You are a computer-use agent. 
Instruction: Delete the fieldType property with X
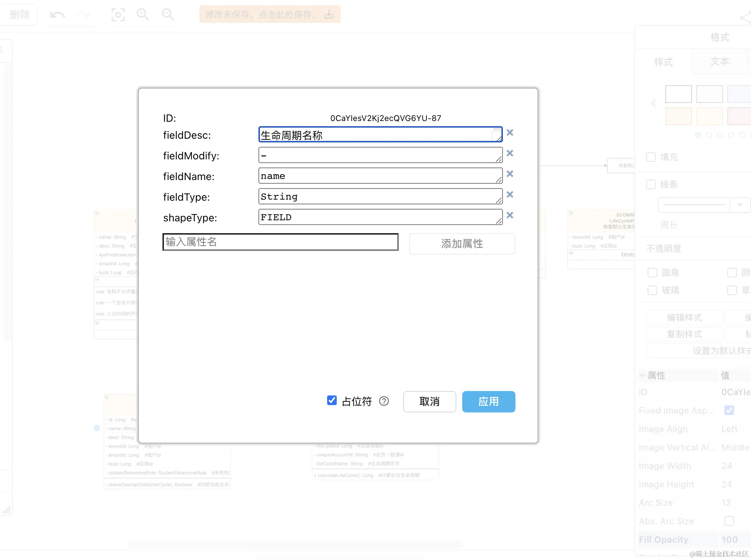510,194
